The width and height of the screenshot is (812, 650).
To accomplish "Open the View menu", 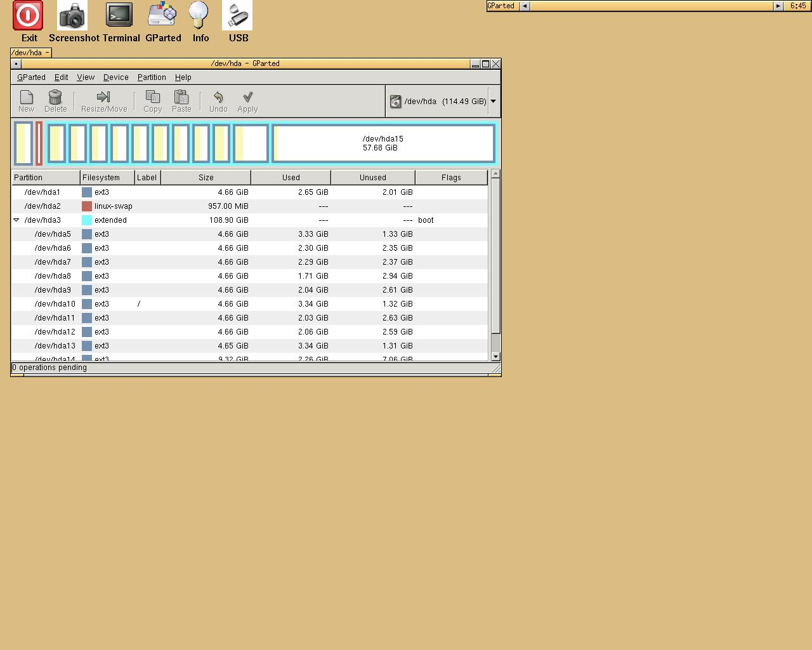I will [x=86, y=77].
